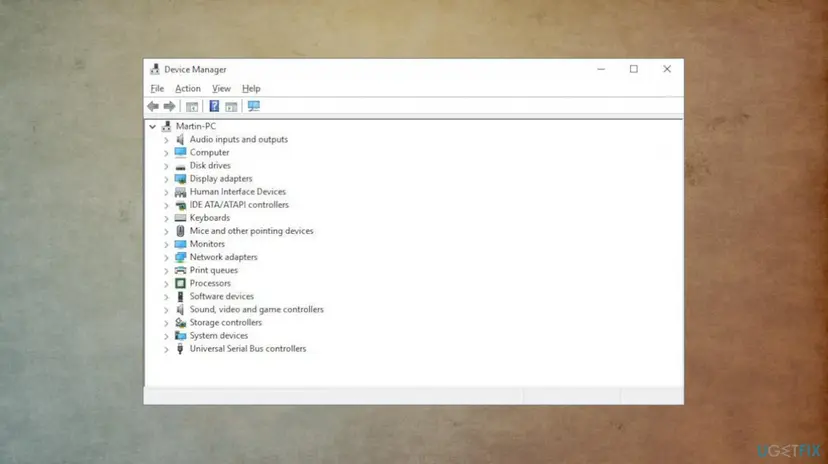Expand the Computer category chevron
The height and width of the screenshot is (464, 828).
click(166, 153)
